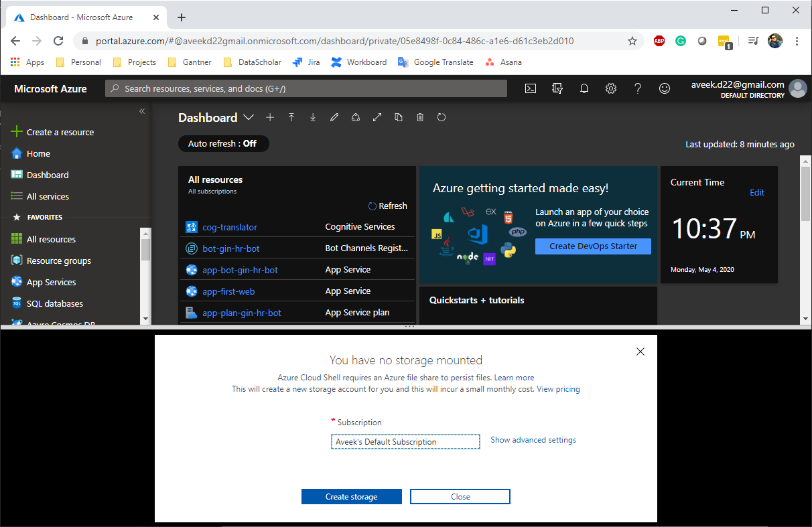Open Cloud Shell from the header
This screenshot has width=812, height=527.
pyautogui.click(x=531, y=88)
